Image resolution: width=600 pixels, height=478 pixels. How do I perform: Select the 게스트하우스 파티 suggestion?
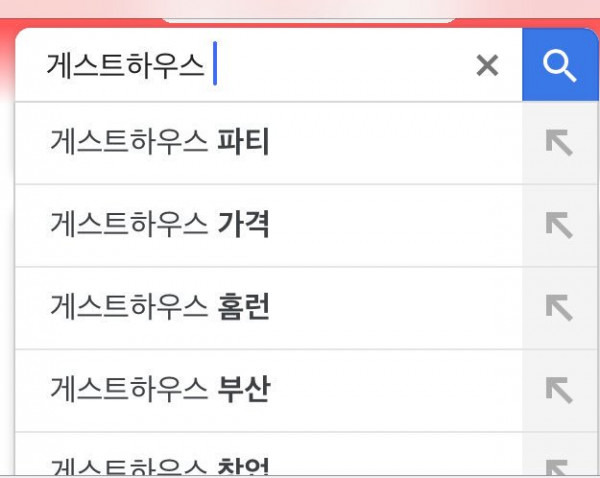[x=269, y=143]
